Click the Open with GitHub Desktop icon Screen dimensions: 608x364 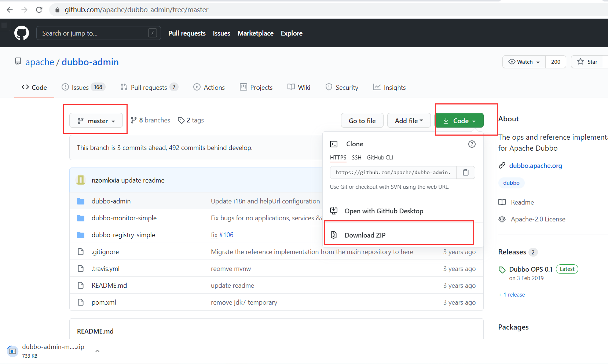point(334,211)
